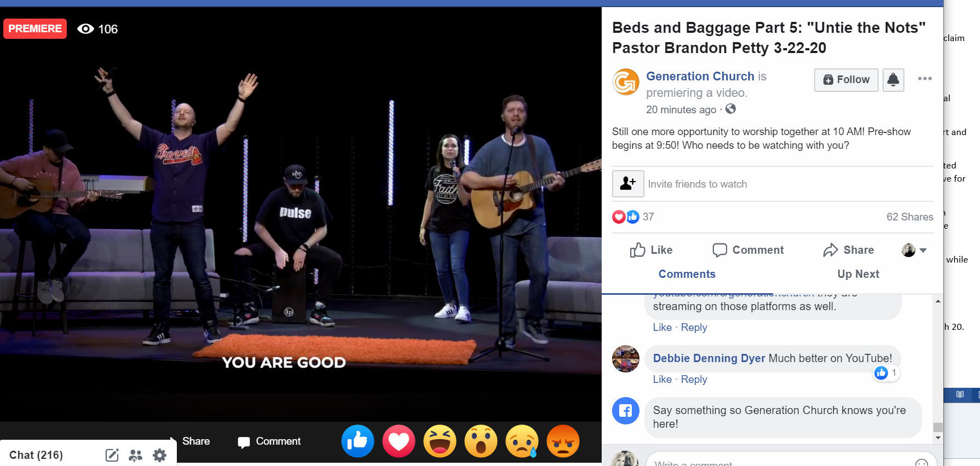This screenshot has height=466, width=980.
Task: Click Comment button in the side panel
Action: pyautogui.click(x=748, y=250)
